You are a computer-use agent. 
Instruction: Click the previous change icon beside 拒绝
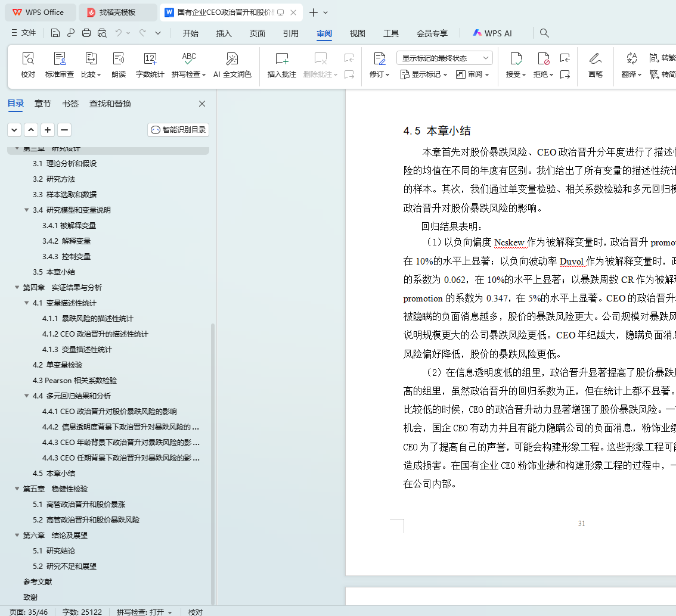(x=565, y=58)
